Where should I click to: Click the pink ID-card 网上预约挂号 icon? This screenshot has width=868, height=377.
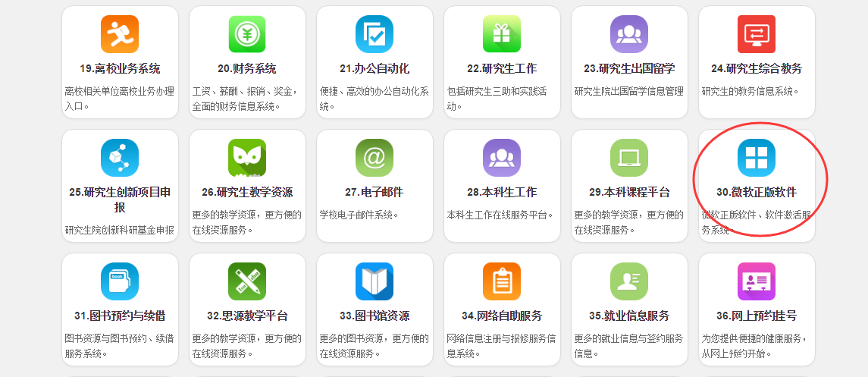point(757,281)
